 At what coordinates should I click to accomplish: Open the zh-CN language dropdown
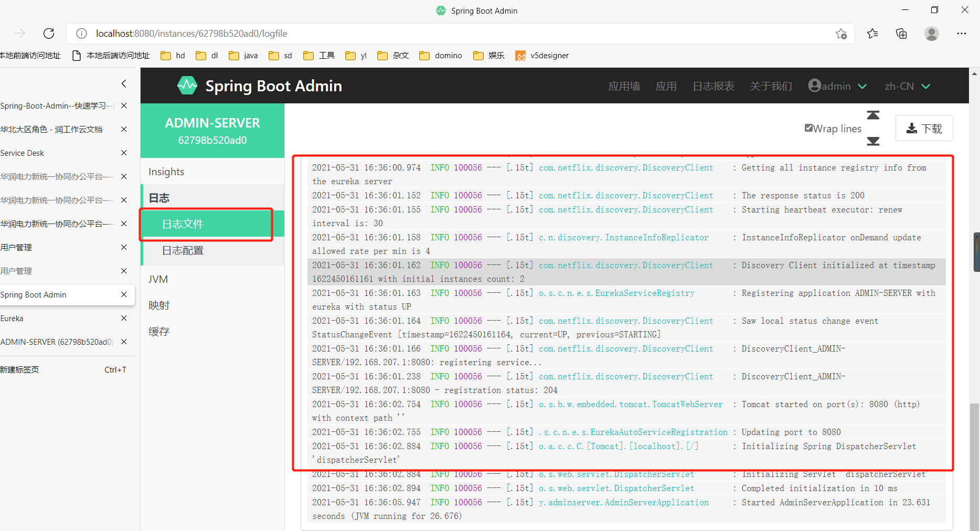907,86
